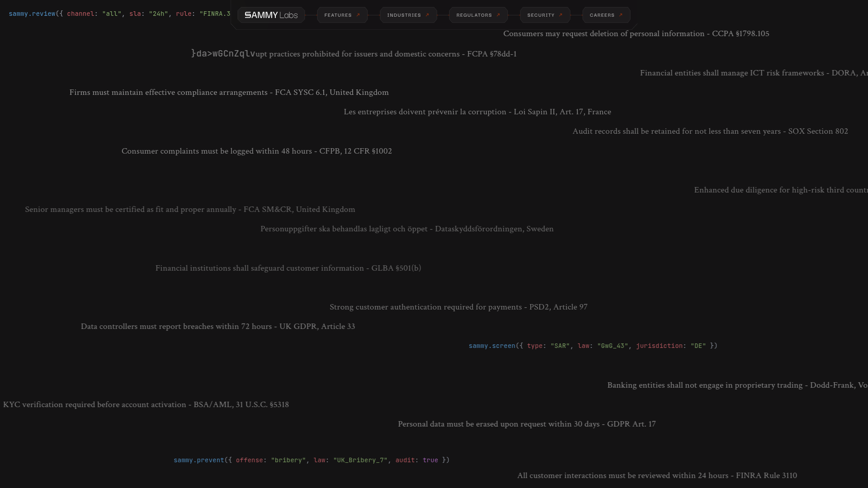Open the SAMMY Labs home logo
Viewport: 868px width, 488px height.
tap(271, 15)
